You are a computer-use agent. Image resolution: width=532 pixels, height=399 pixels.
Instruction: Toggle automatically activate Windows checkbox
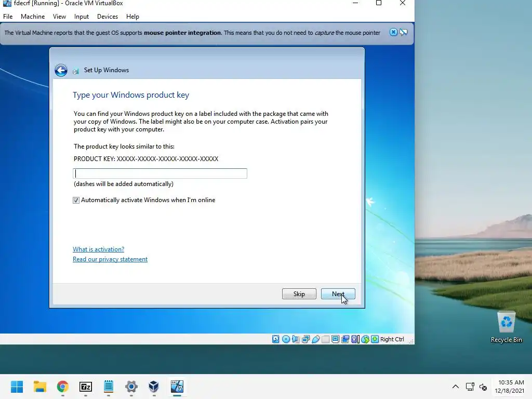(x=76, y=200)
